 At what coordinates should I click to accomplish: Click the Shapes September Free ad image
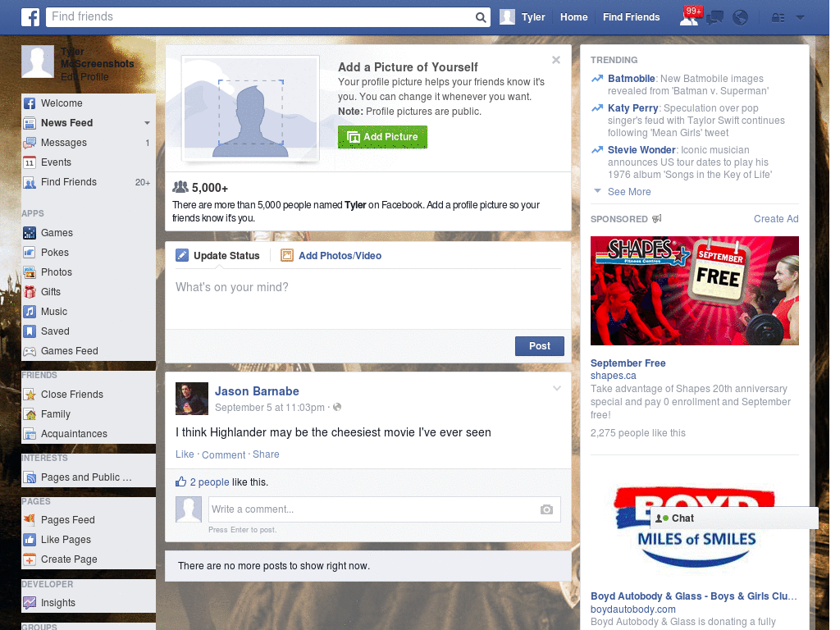click(694, 291)
